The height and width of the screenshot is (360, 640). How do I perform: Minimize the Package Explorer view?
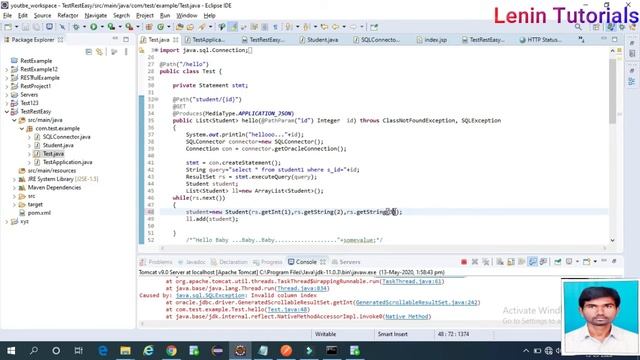(x=116, y=39)
